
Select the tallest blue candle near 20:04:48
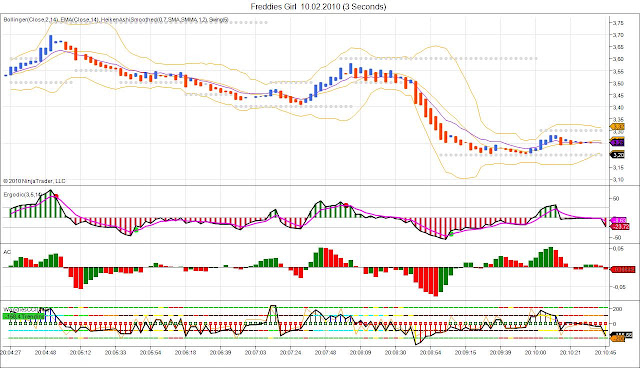[51, 43]
